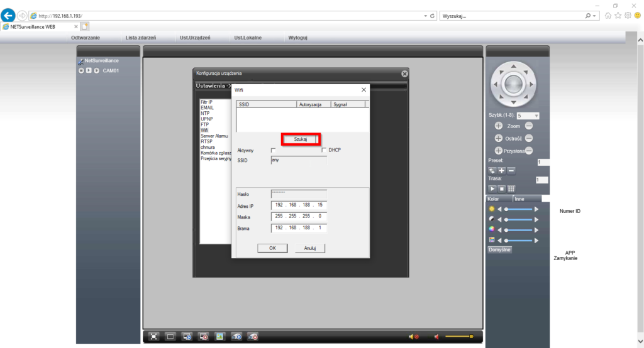644x348 pixels.
Task: Close the Konfiguracja urządzenia dialog
Action: 404,73
